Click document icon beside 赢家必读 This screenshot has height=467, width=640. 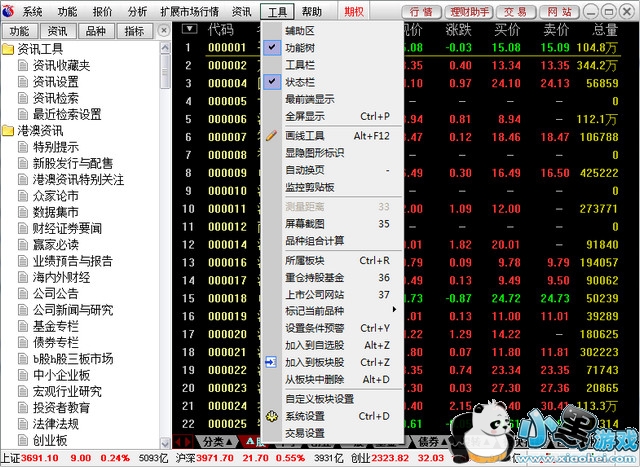23,245
